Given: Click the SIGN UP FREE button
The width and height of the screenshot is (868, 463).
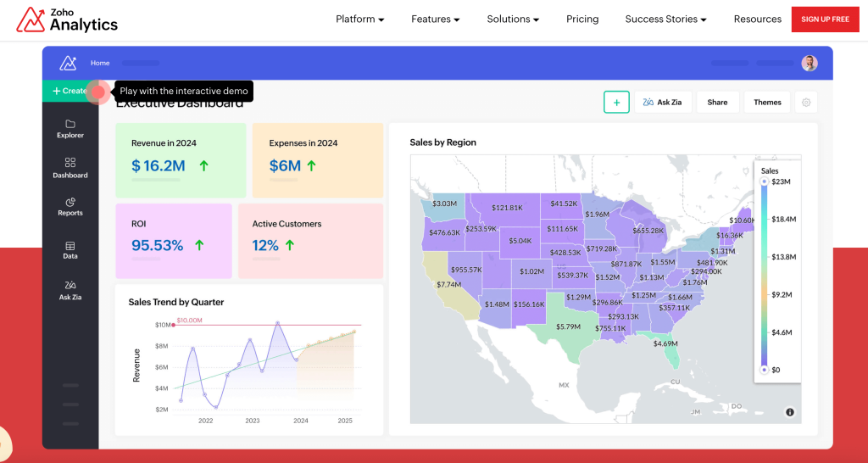Looking at the screenshot, I should (825, 20).
